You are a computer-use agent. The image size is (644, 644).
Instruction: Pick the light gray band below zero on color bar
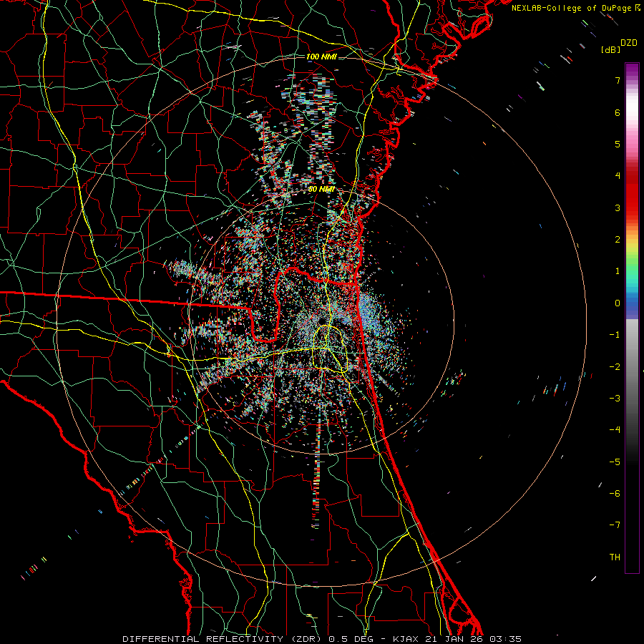(x=632, y=333)
